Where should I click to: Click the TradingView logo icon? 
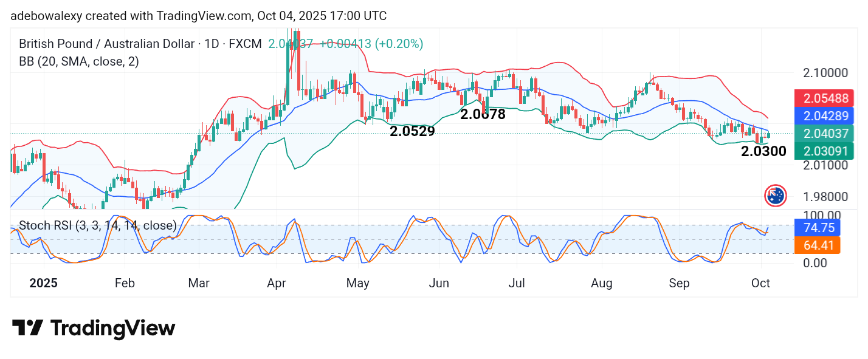(27, 328)
